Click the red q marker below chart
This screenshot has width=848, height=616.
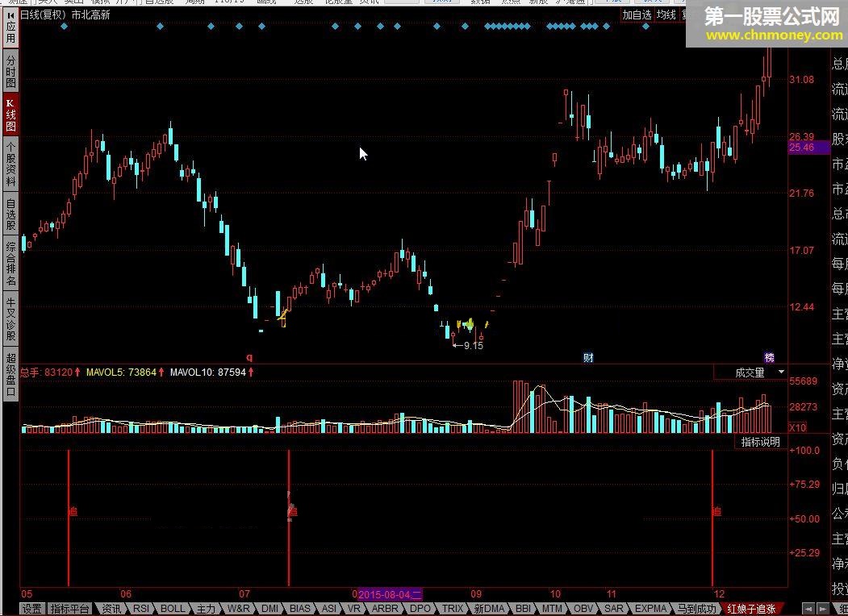(249, 357)
